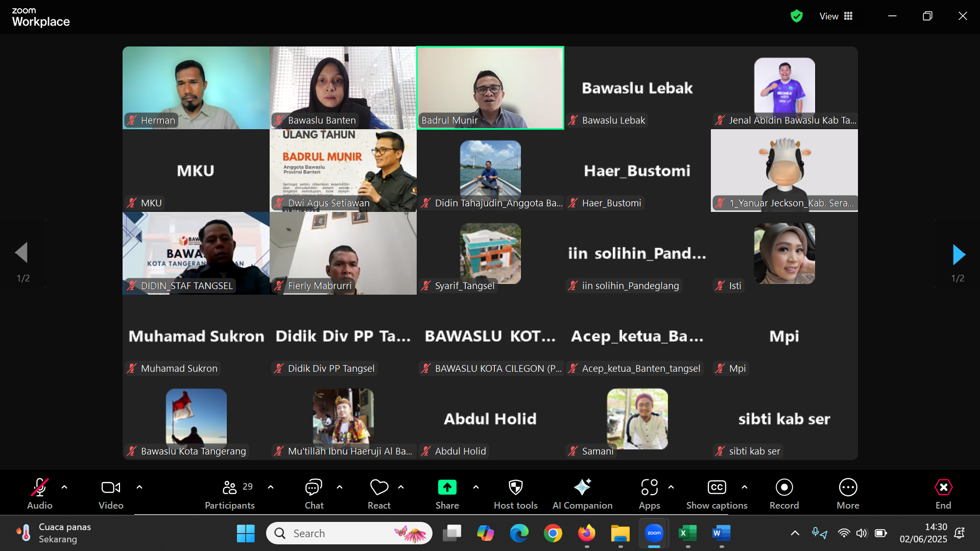This screenshot has width=980, height=551.
Task: Open the Chat panel
Action: coord(314,493)
